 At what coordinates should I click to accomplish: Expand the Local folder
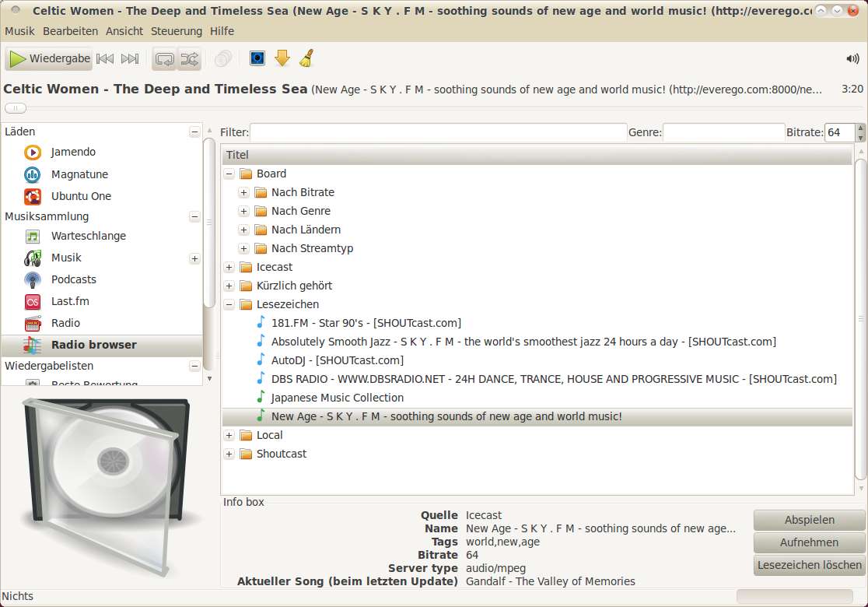[229, 435]
